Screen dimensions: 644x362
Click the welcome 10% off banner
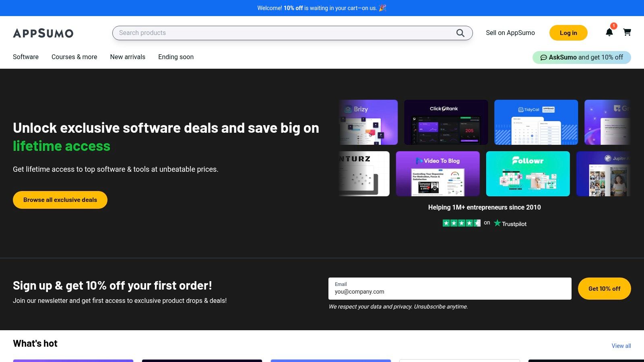tap(322, 8)
